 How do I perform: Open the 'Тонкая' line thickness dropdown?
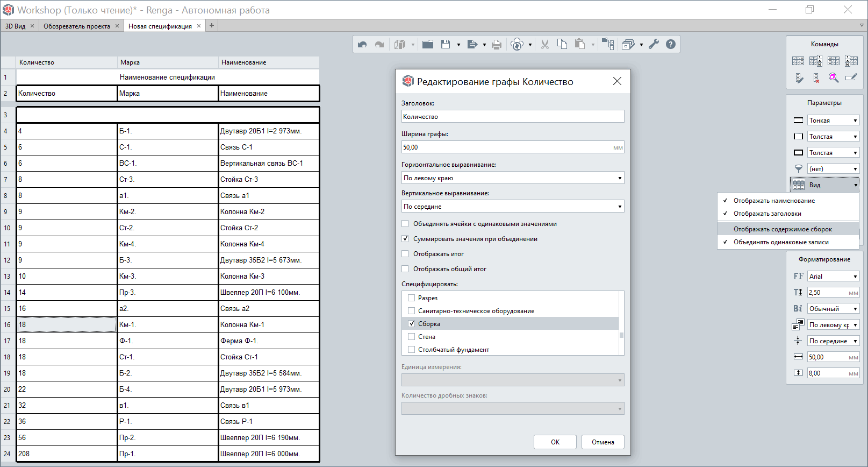point(833,121)
